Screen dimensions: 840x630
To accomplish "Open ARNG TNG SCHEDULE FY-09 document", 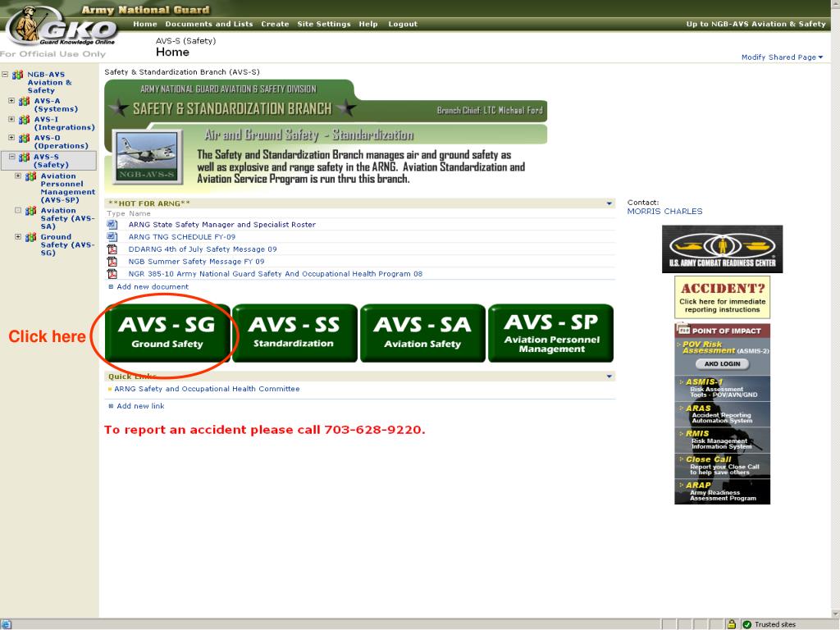I will (x=181, y=237).
